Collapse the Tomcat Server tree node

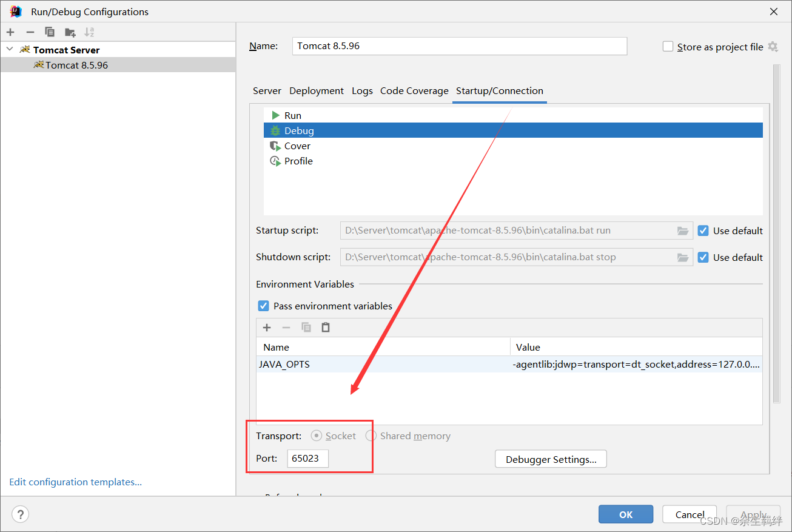[8, 49]
